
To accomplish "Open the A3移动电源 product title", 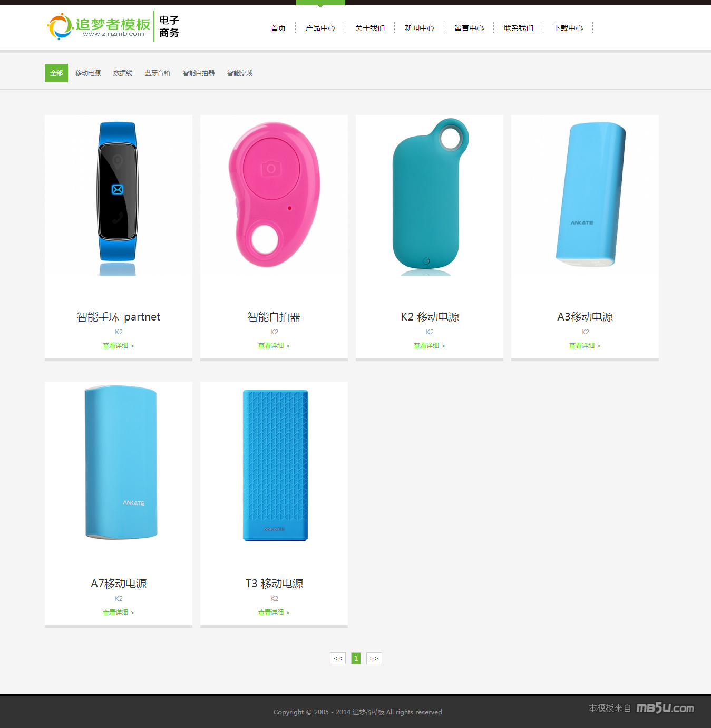I will (x=585, y=317).
